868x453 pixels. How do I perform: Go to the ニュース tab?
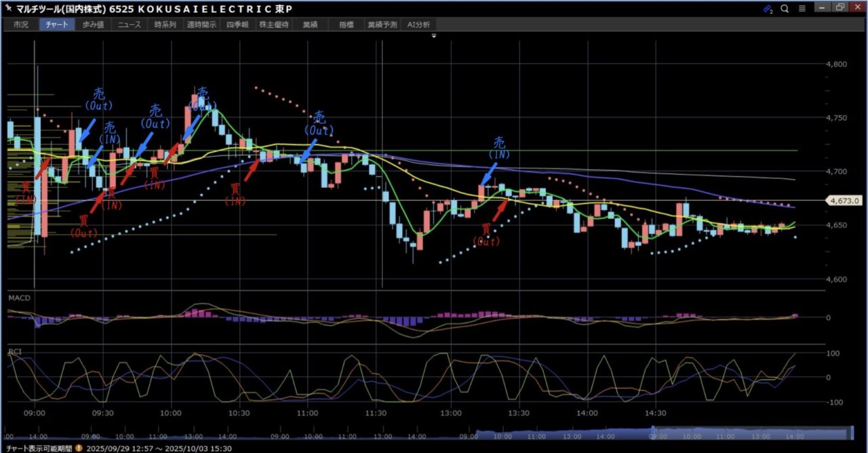[x=129, y=24]
